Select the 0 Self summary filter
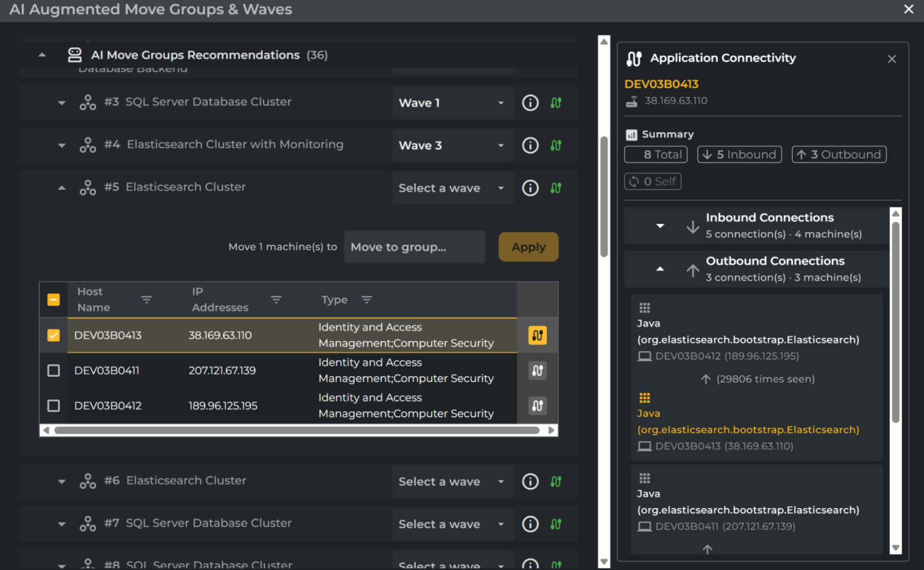The height and width of the screenshot is (570, 924). coord(653,181)
